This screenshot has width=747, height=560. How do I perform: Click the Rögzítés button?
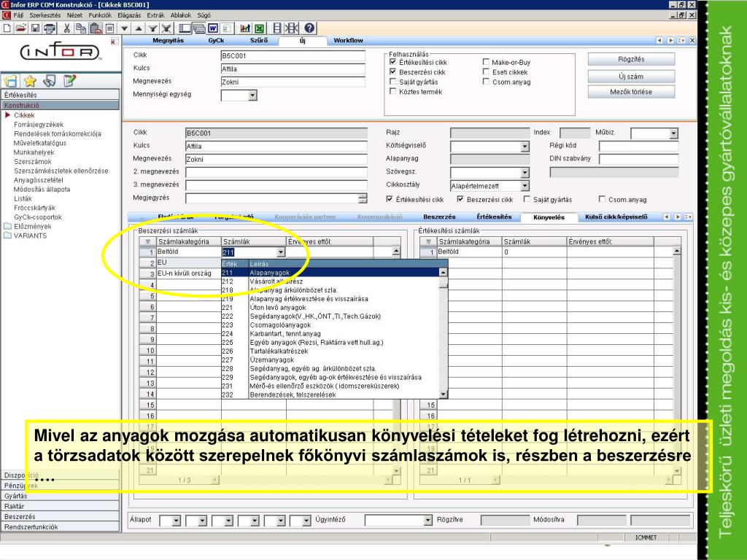(631, 59)
